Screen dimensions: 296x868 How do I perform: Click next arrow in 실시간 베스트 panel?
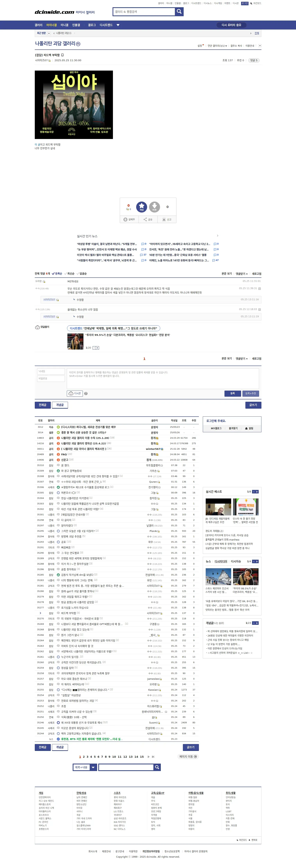pyautogui.click(x=257, y=492)
